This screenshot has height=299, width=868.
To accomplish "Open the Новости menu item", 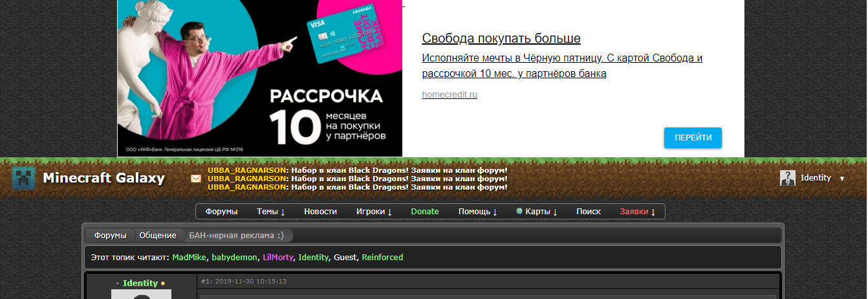I will coord(321,212).
